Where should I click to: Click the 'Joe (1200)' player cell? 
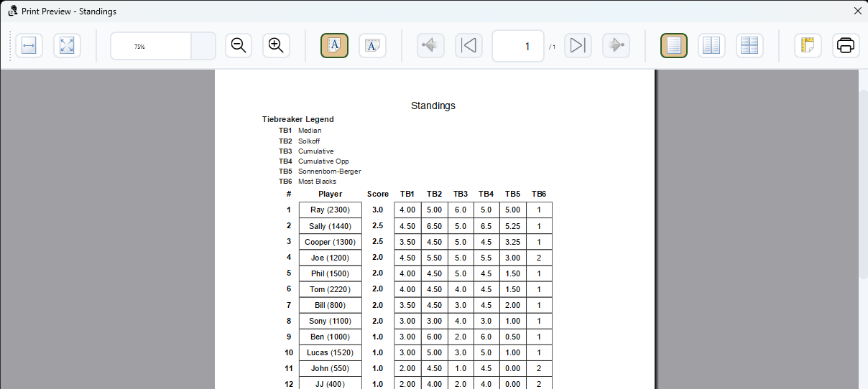[331, 258]
